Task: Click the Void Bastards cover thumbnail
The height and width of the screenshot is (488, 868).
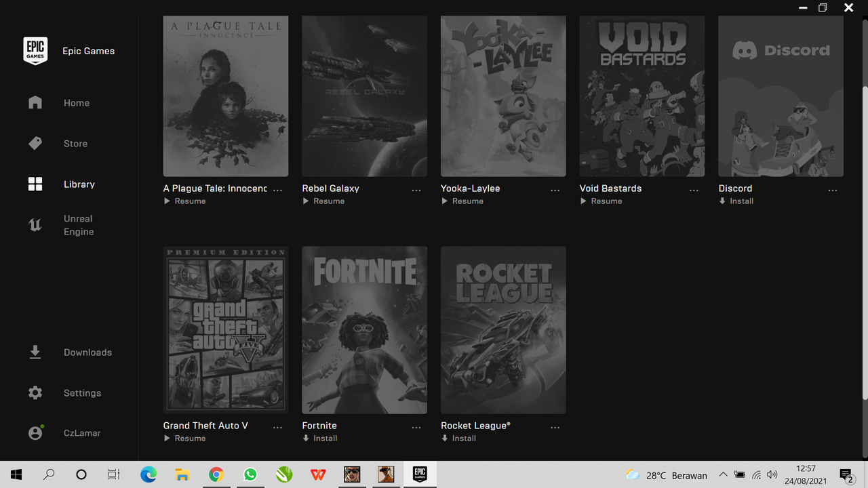Action: point(642,96)
